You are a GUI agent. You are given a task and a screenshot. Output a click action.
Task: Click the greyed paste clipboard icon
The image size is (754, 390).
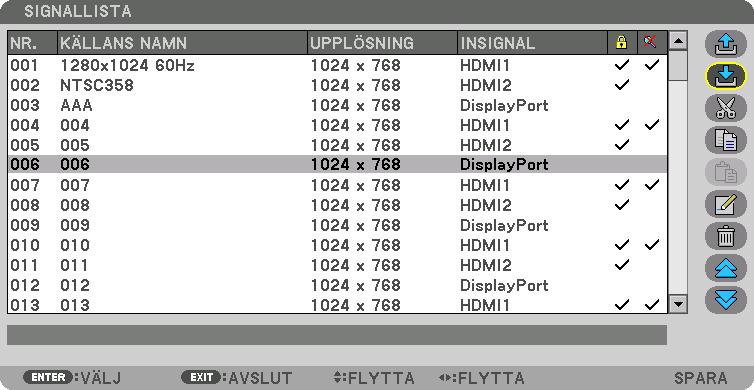[x=725, y=172]
